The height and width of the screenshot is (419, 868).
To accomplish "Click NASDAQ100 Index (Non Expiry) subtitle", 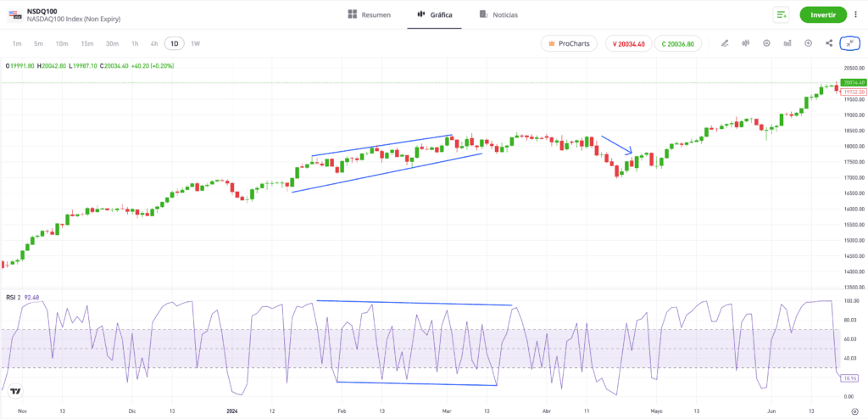I will (x=74, y=20).
